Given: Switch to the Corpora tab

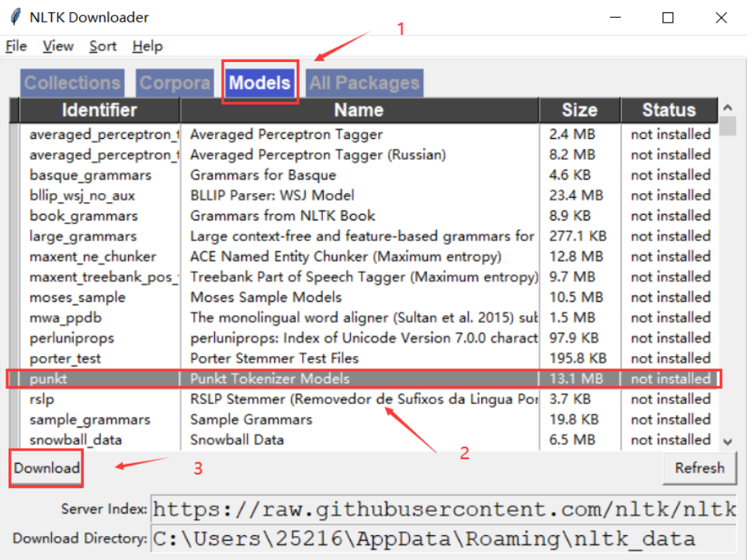Looking at the screenshot, I should pos(175,83).
